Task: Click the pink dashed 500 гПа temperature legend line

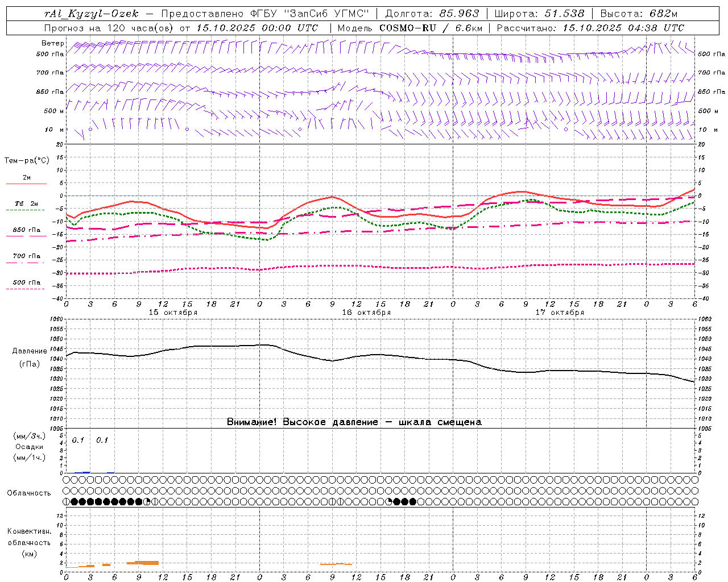Action: [25, 289]
